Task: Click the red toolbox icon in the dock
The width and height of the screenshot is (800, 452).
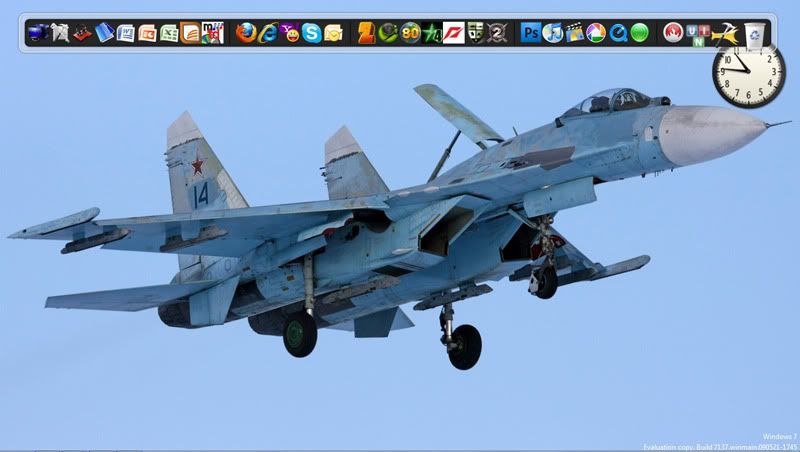Action: pyautogui.click(x=82, y=34)
